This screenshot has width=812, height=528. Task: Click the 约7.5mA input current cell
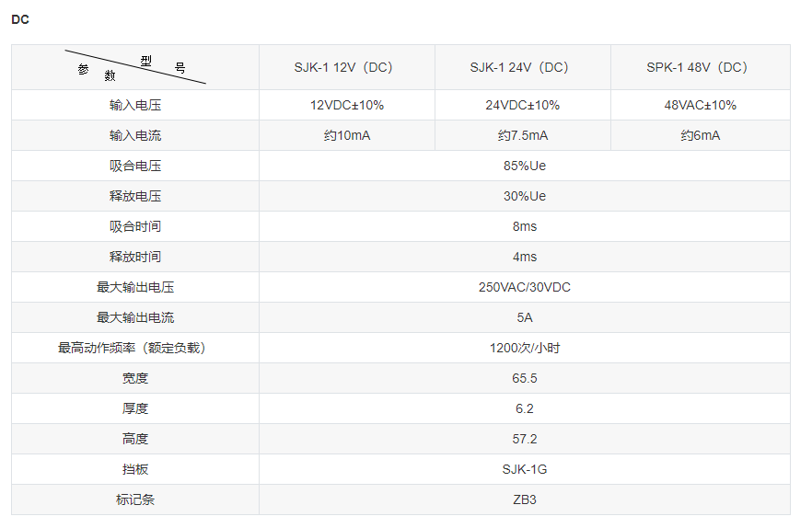tap(522, 135)
